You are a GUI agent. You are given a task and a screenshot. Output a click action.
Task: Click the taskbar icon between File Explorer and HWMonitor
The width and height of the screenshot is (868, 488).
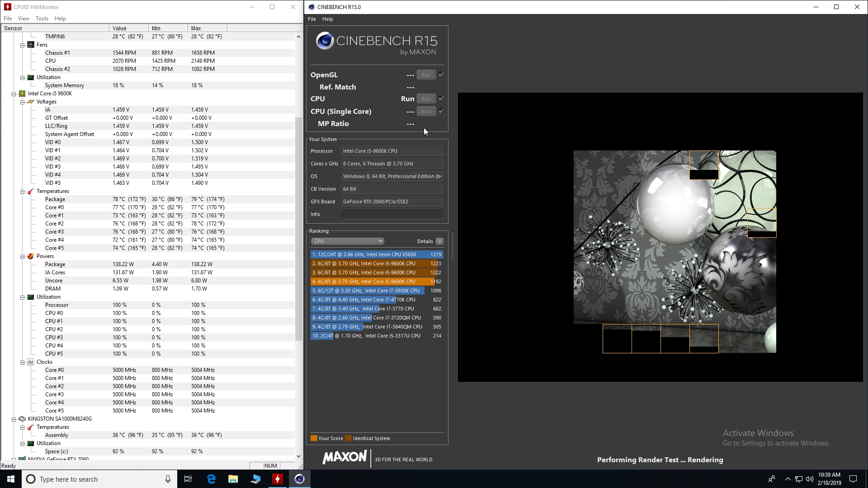(x=255, y=479)
